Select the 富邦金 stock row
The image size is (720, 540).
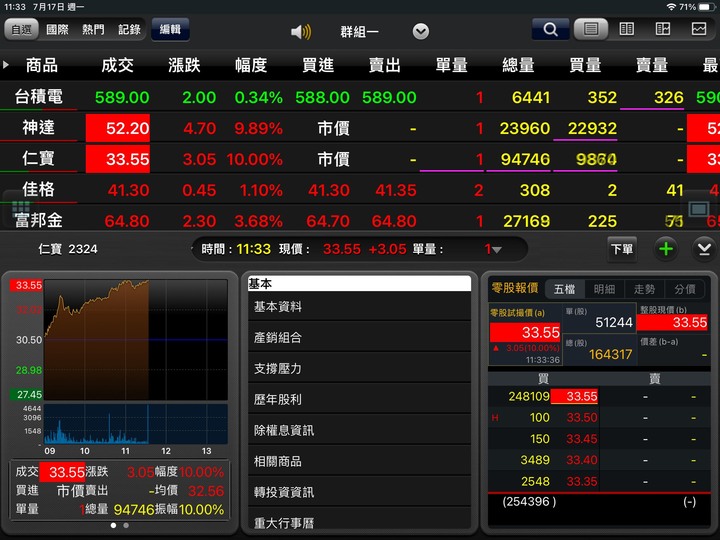tap(360, 220)
